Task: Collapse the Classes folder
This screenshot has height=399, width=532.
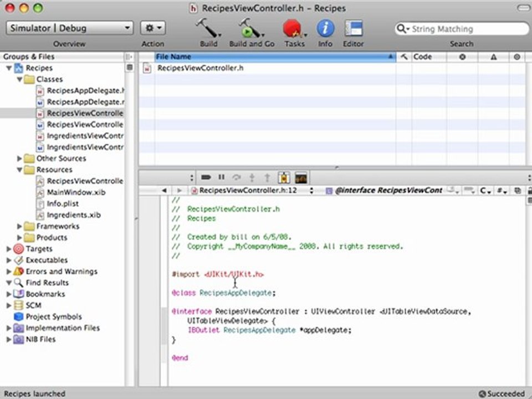Action: (20, 79)
